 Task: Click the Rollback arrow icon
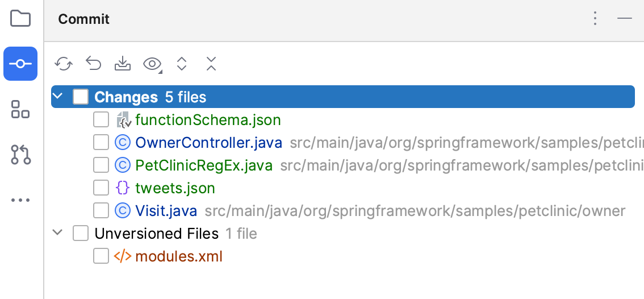[x=93, y=64]
